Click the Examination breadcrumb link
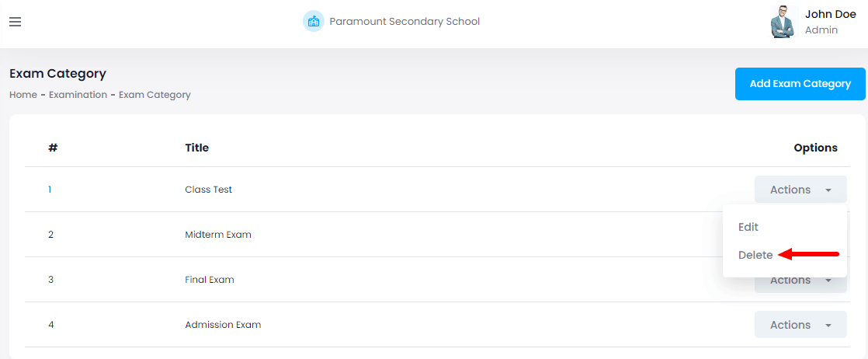The width and height of the screenshot is (868, 359). [x=78, y=95]
